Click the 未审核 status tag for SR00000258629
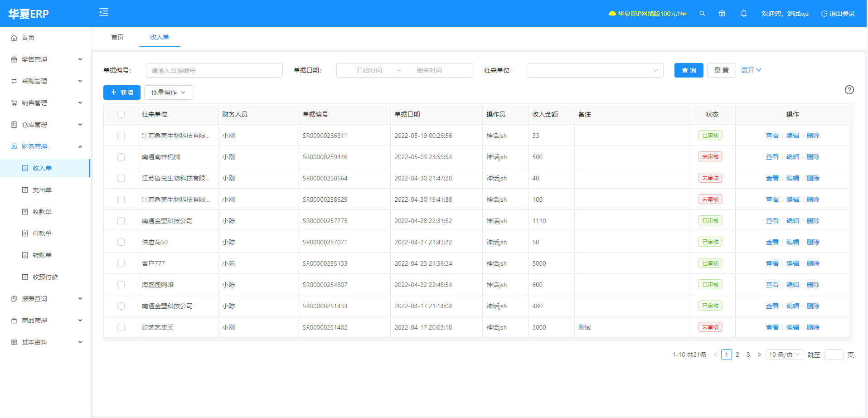Image resolution: width=868 pixels, height=418 pixels. pyautogui.click(x=710, y=199)
